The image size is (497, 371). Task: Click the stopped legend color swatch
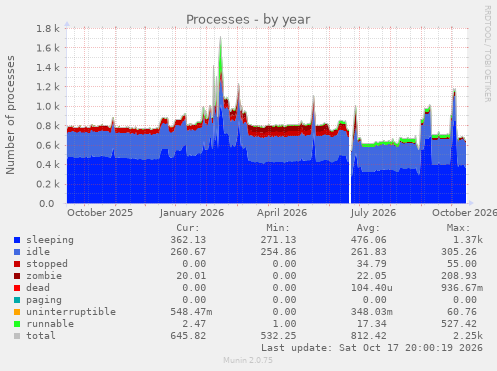click(x=17, y=264)
